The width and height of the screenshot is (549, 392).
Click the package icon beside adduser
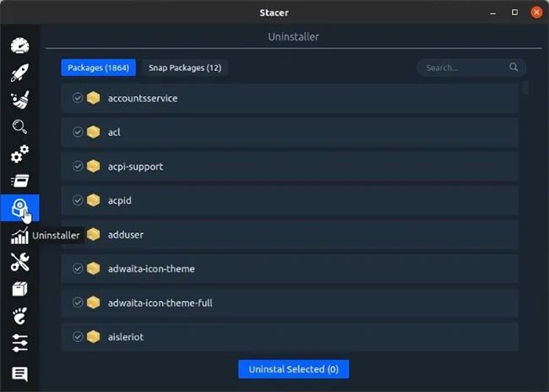coord(94,234)
